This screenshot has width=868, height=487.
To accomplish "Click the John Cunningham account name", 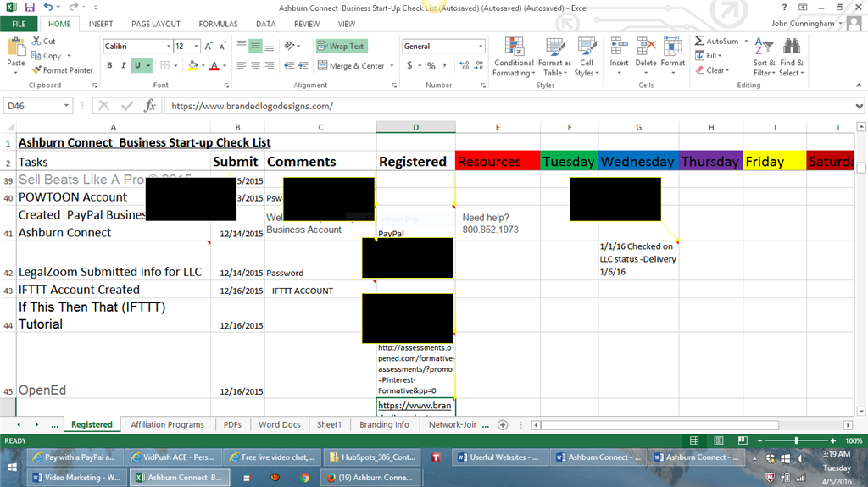I will pyautogui.click(x=803, y=23).
